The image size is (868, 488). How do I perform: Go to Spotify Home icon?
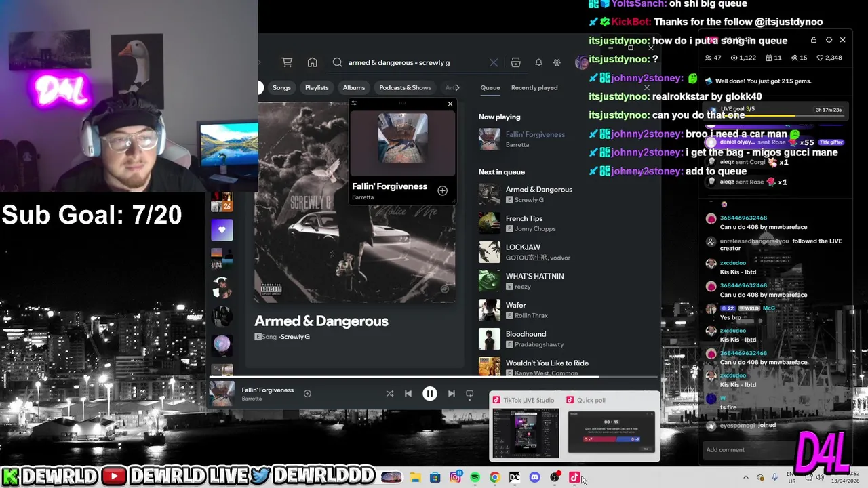(x=312, y=62)
